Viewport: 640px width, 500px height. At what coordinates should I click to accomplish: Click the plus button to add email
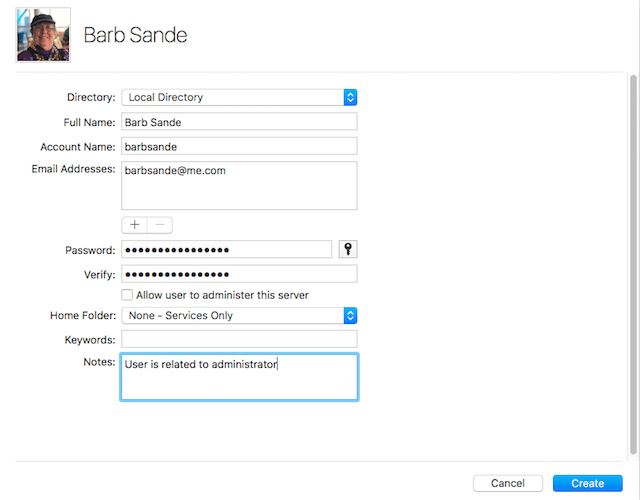135,225
